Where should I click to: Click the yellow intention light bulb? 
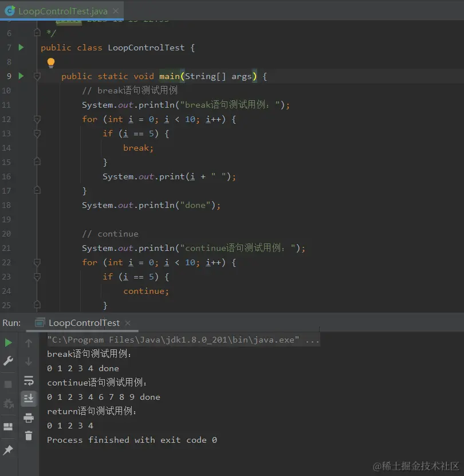[51, 63]
